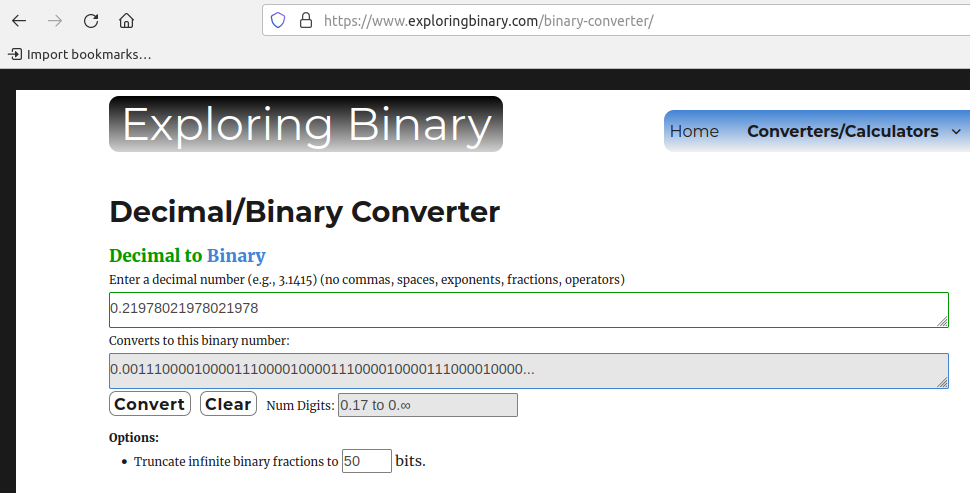Click the browser forward arrow
The width and height of the screenshot is (970, 493).
[x=55, y=21]
